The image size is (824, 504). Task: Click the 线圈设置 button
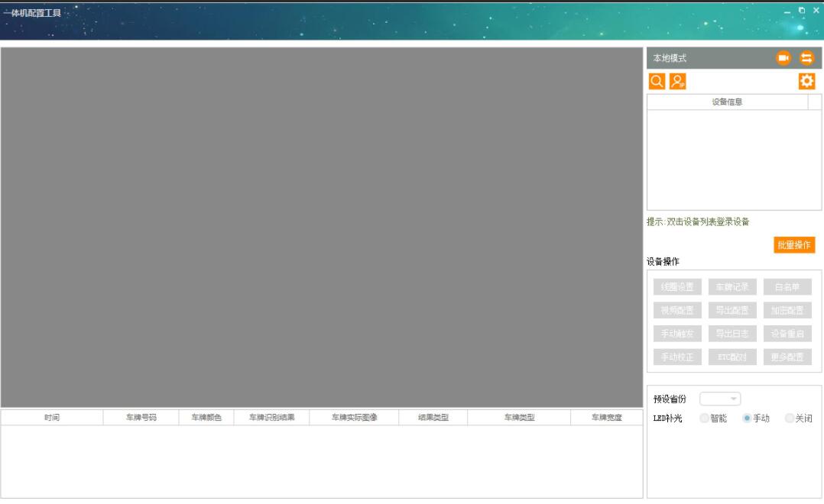[677, 287]
